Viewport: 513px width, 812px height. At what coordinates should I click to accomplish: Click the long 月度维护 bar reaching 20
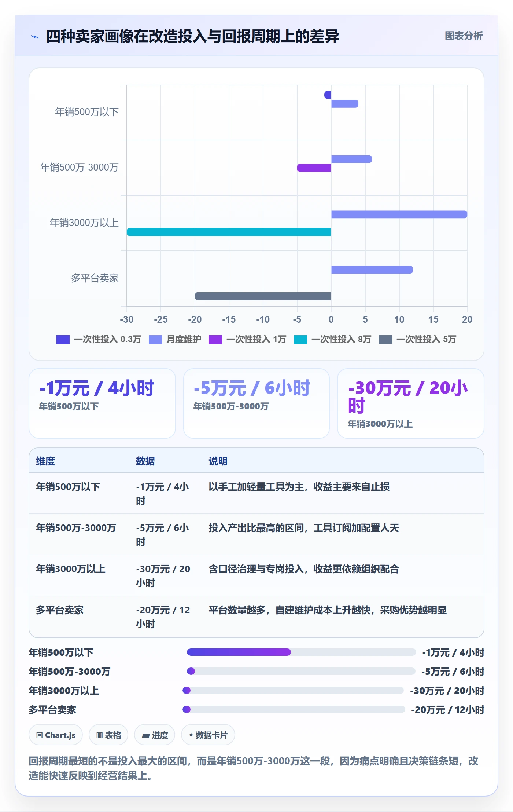(x=399, y=214)
